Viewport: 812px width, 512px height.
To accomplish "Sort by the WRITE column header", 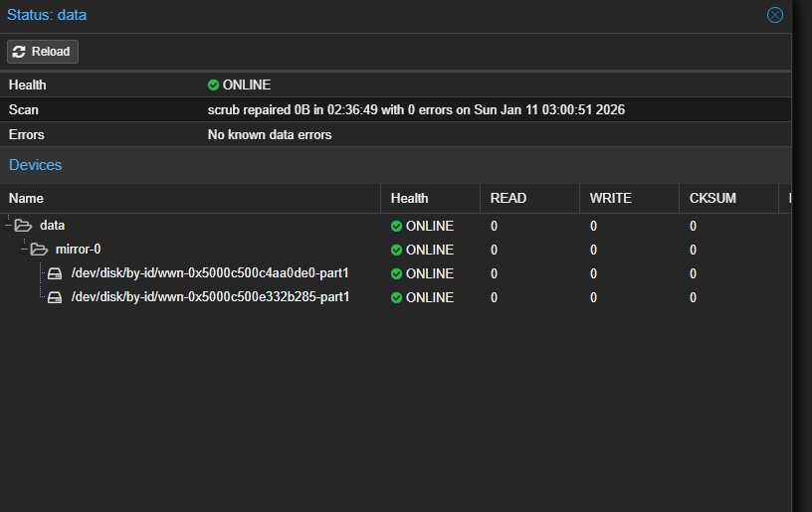I will pyautogui.click(x=629, y=199).
